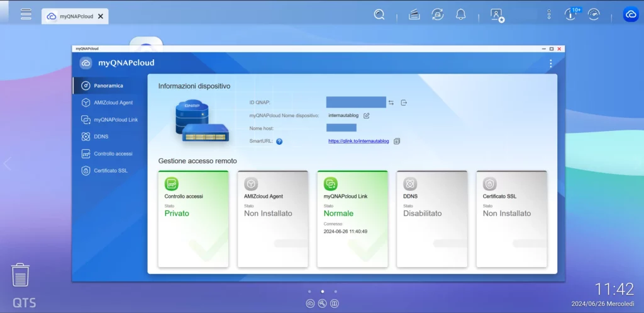Viewport: 644px width, 313px height.
Task: Open the resource monitor dashboard gauge icon
Action: coord(594,14)
